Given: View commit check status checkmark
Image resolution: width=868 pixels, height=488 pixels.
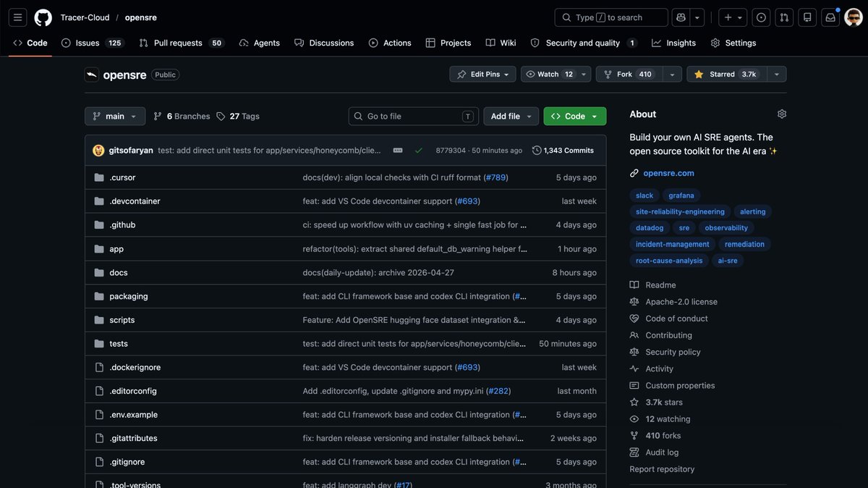Looking at the screenshot, I should pos(419,151).
